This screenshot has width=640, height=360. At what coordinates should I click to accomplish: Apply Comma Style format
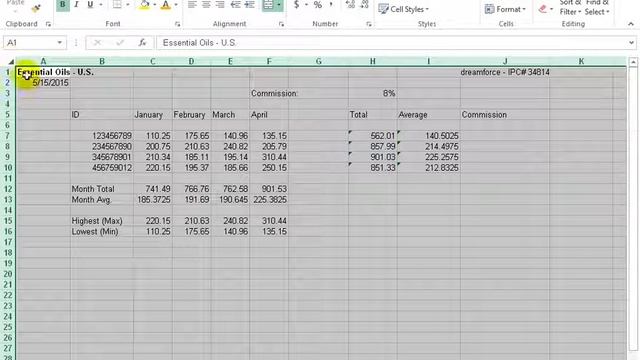coord(331,4)
